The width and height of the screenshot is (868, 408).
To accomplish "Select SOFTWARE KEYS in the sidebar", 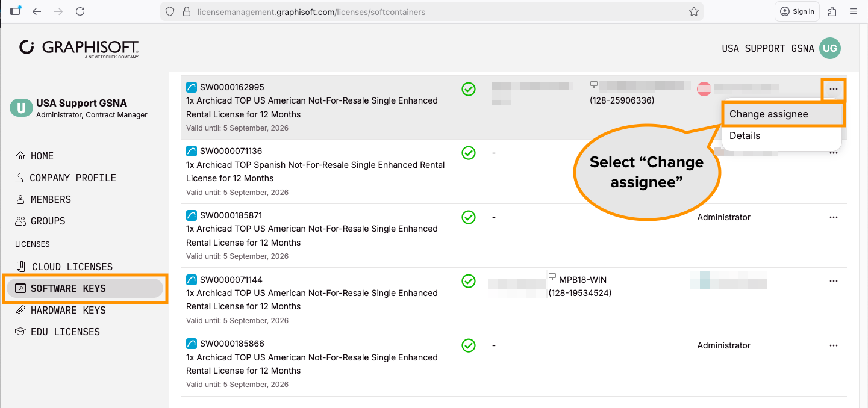I will click(85, 288).
